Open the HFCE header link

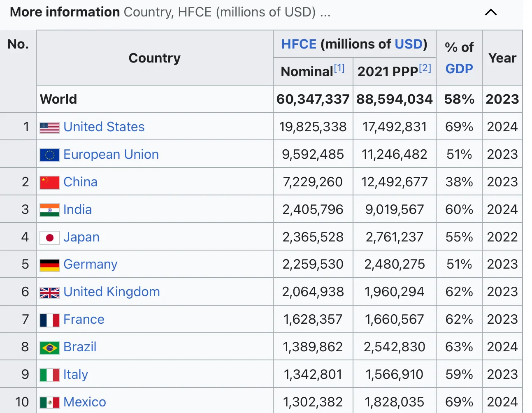coord(299,44)
